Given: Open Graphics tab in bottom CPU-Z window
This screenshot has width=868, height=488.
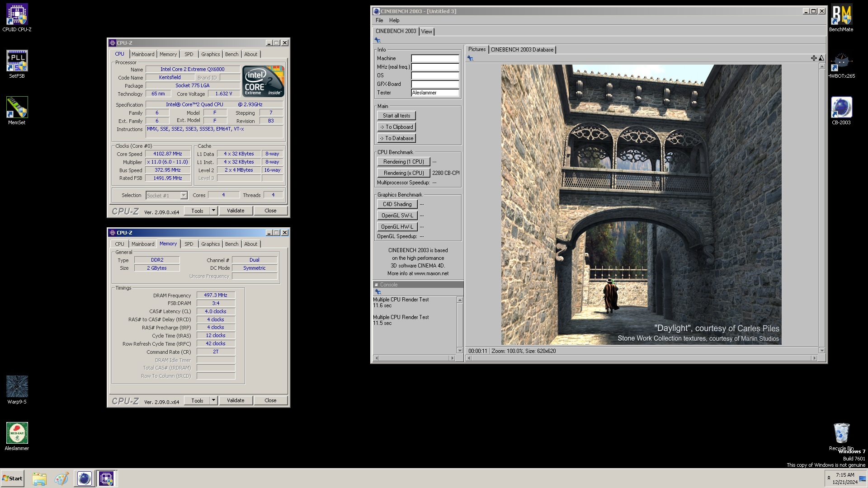Looking at the screenshot, I should pyautogui.click(x=210, y=244).
